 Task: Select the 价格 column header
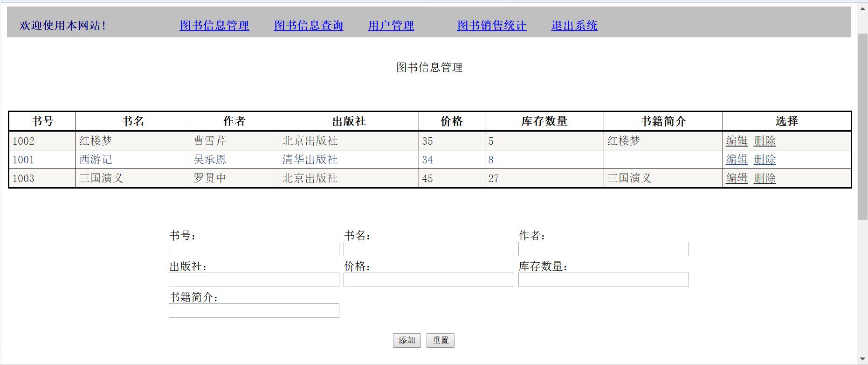pyautogui.click(x=452, y=121)
